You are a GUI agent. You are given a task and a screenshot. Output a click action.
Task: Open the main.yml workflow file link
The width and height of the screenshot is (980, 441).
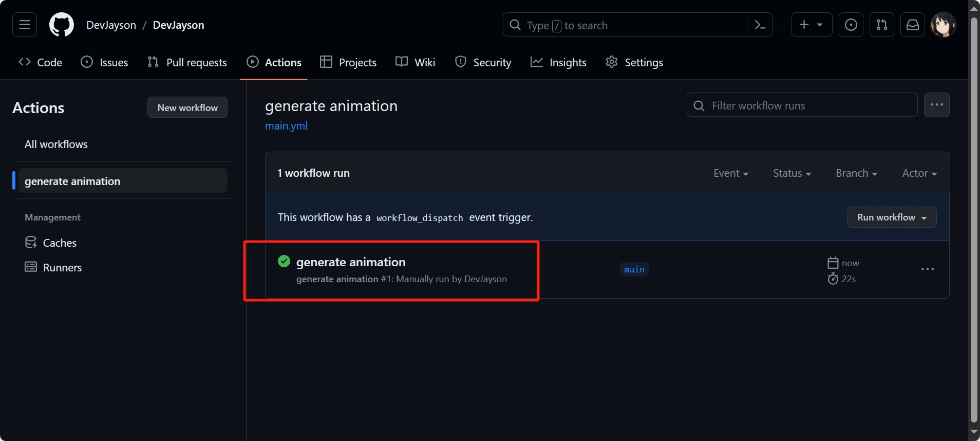(286, 126)
